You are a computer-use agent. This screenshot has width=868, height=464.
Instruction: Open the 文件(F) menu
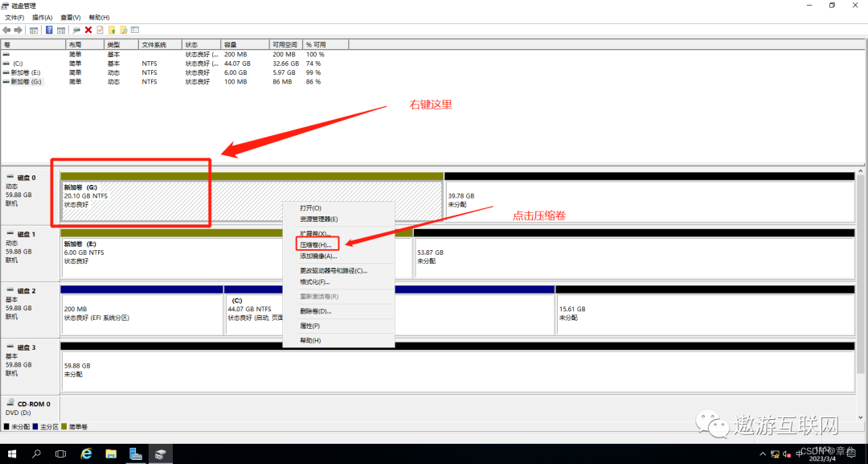click(x=14, y=18)
